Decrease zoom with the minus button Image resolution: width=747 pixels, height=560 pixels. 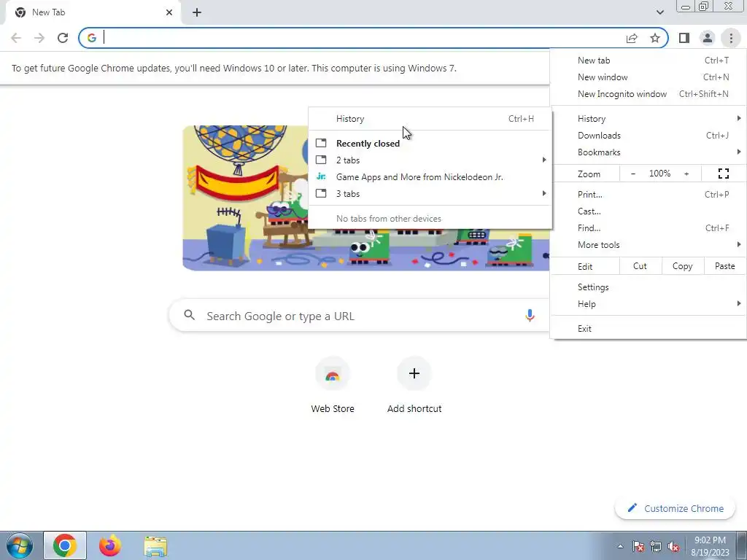click(x=632, y=174)
